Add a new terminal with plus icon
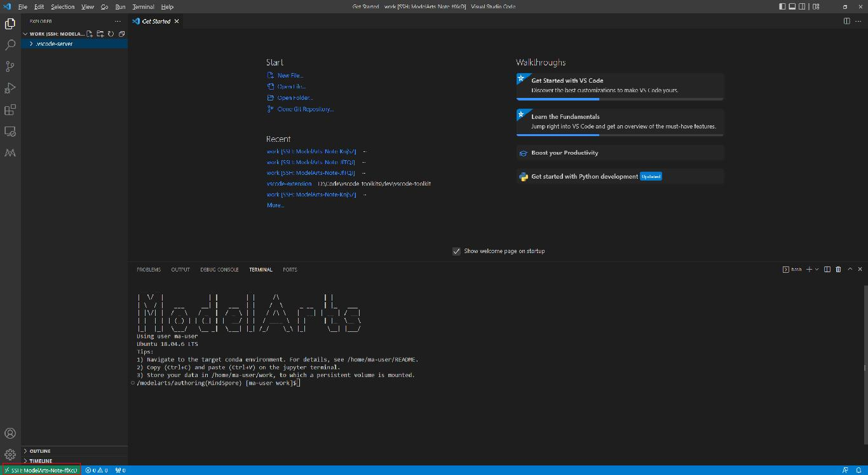 [x=809, y=270]
